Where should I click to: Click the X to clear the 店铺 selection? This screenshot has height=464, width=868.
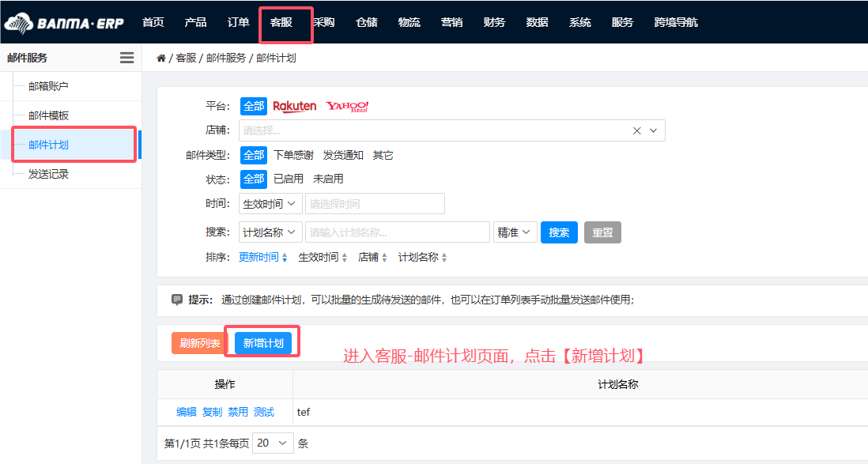(x=637, y=130)
